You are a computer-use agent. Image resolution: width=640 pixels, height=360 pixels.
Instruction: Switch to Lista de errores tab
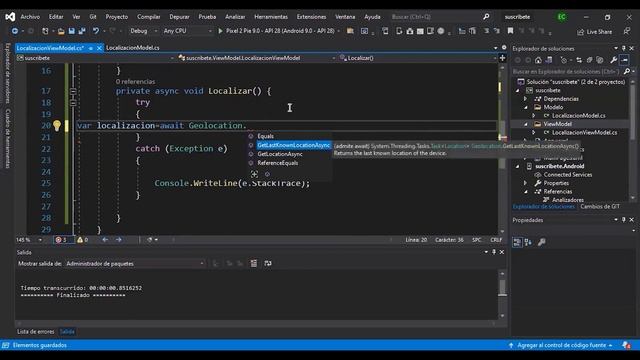(x=36, y=331)
